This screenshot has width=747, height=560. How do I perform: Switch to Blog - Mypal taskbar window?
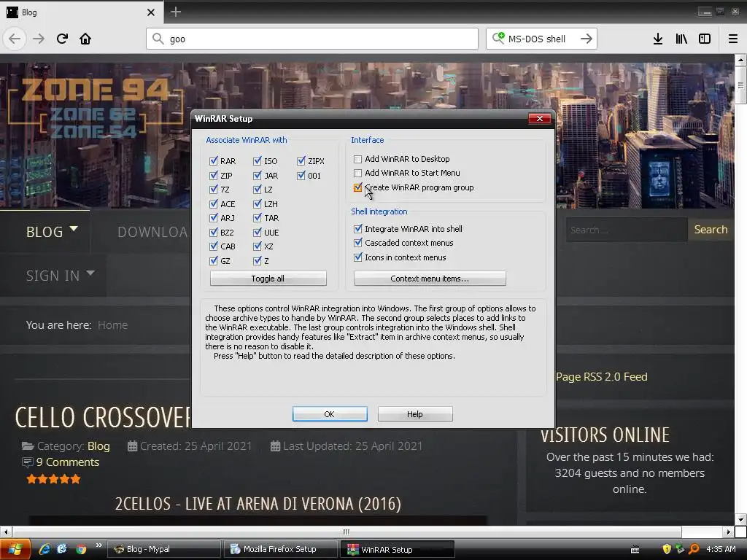164,549
